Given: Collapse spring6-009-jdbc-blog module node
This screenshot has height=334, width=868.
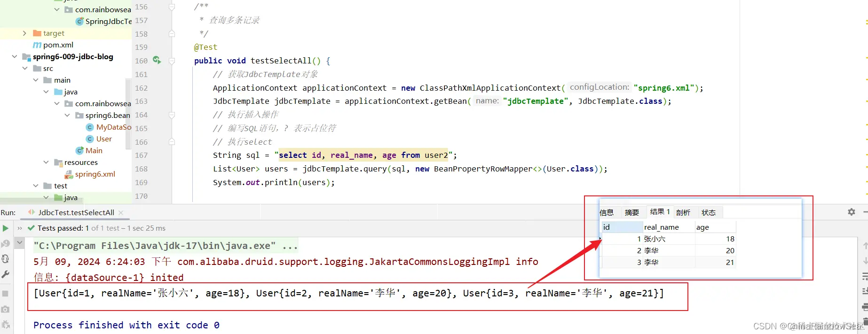Looking at the screenshot, I should tap(15, 57).
